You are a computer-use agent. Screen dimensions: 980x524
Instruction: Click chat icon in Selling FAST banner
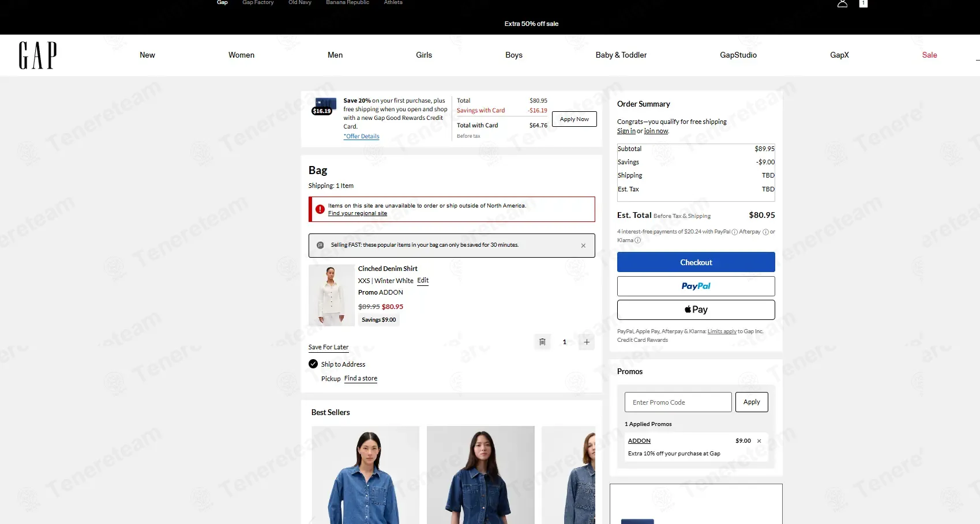[x=320, y=245]
